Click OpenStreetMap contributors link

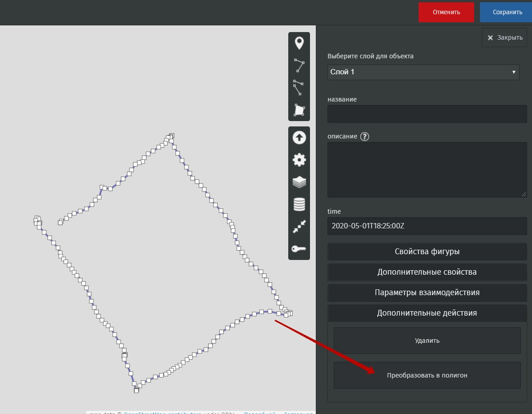pos(162,413)
